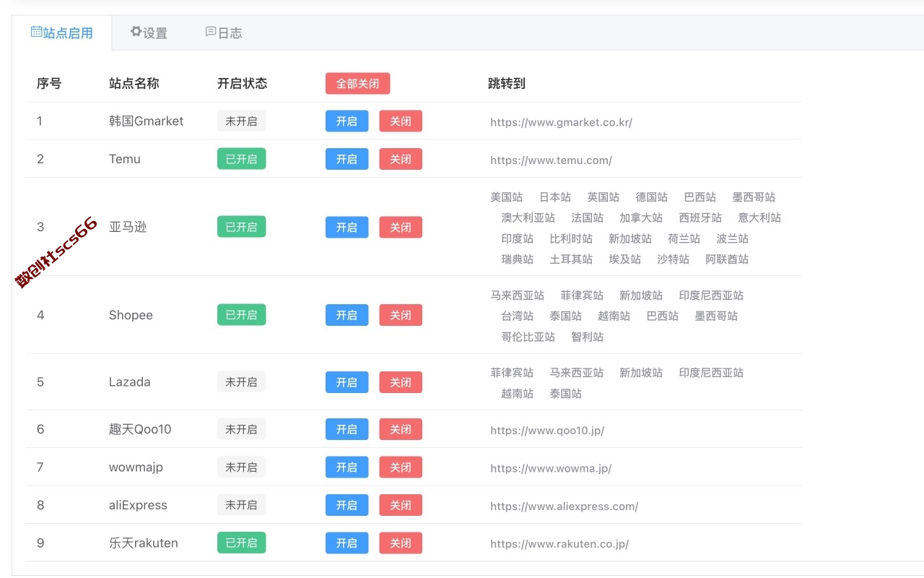Click the message icon on 日志 tab
The width and height of the screenshot is (924, 578).
point(211,32)
